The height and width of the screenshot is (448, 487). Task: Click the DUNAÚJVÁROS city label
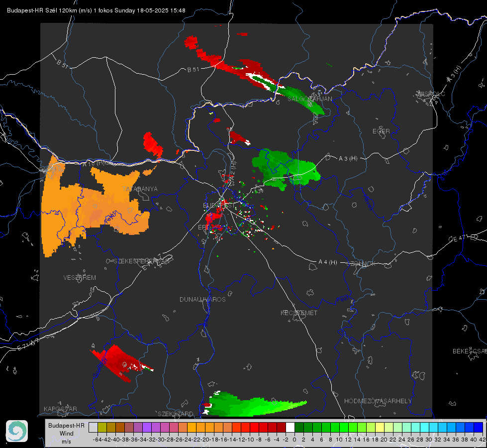(202, 299)
